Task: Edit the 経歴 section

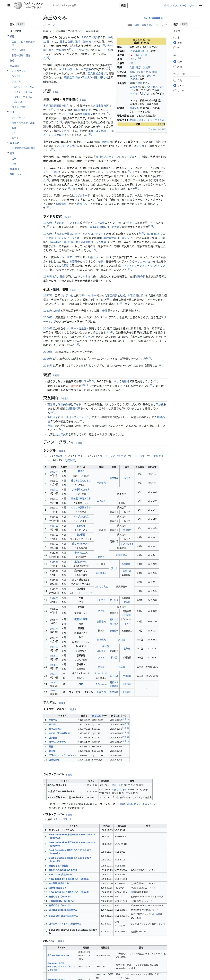Action: (x=57, y=92)
